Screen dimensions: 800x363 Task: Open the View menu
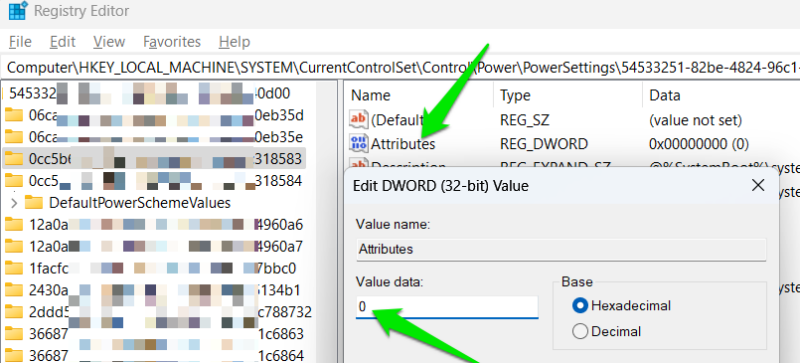(109, 41)
